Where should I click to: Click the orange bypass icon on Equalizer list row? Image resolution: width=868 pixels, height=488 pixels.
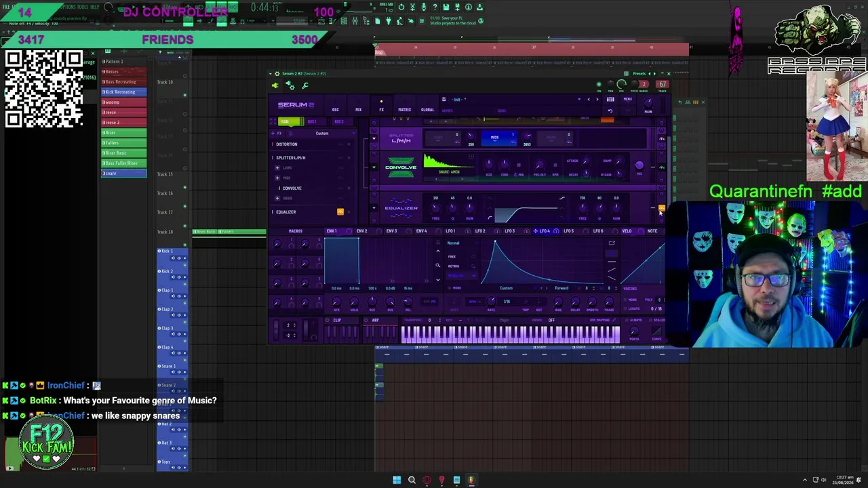coord(340,212)
